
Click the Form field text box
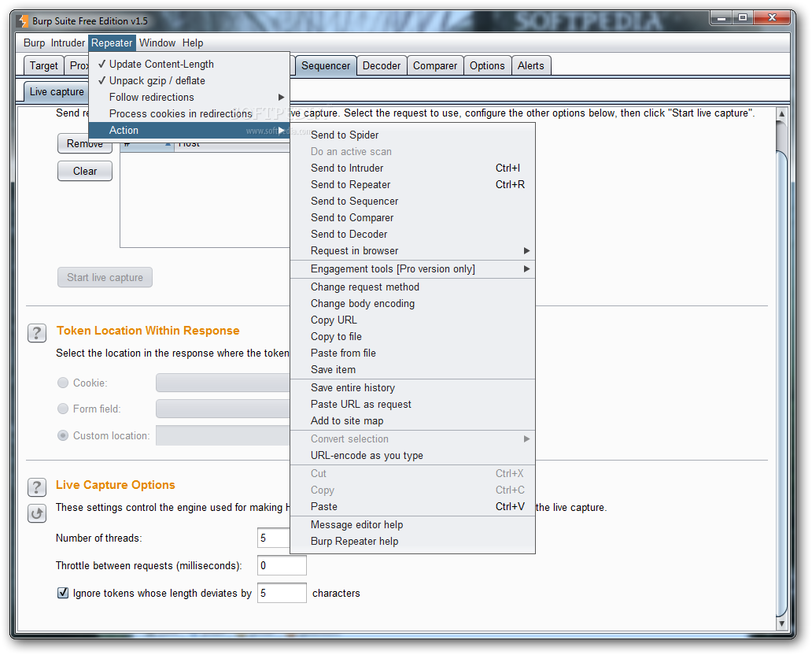(223, 409)
